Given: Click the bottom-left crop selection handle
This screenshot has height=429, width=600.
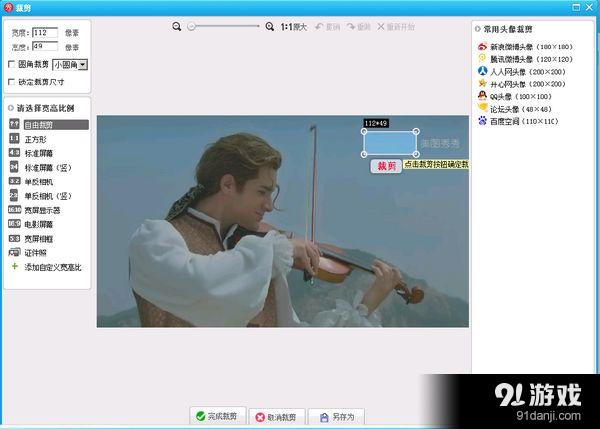Looking at the screenshot, I should tap(364, 154).
